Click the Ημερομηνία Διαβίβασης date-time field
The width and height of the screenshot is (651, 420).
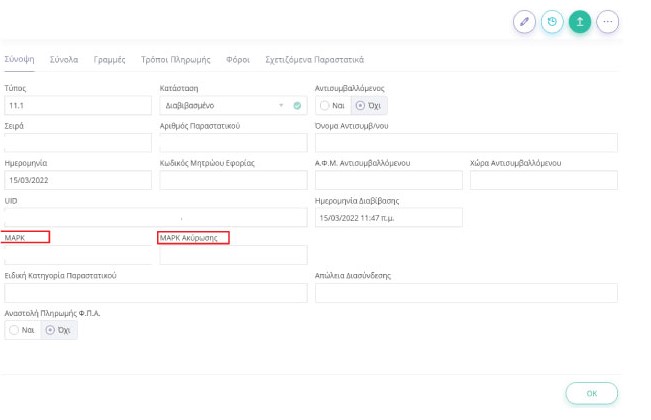tap(388, 217)
